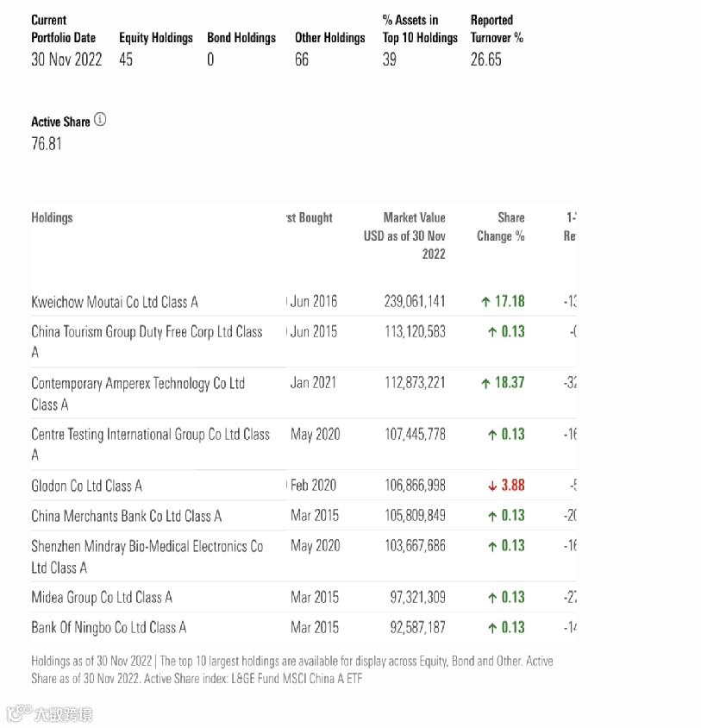This screenshot has width=701, height=728.
Task: Open Contemporary Amperex Technology Co Ltd holding
Action: [138, 393]
